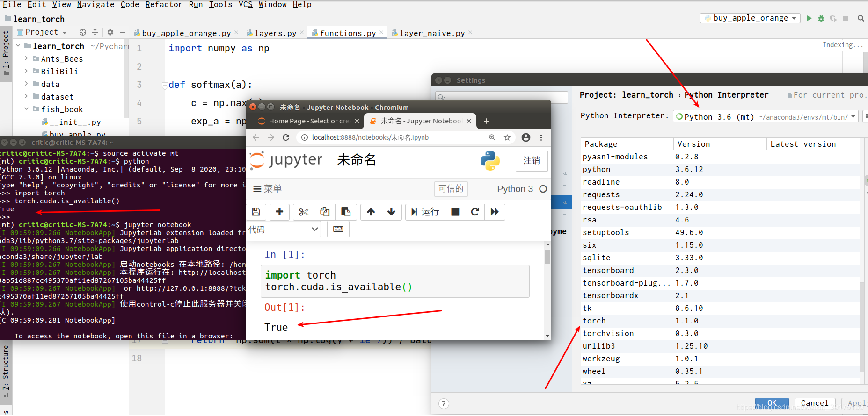Click zoom magnifier icon in Chromium address bar

492,137
